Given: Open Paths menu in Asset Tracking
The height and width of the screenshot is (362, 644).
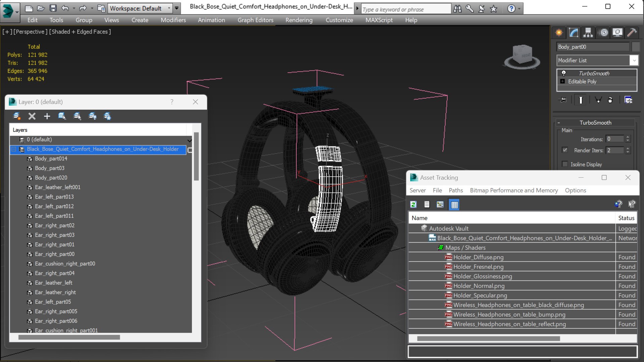Looking at the screenshot, I should (x=456, y=190).
